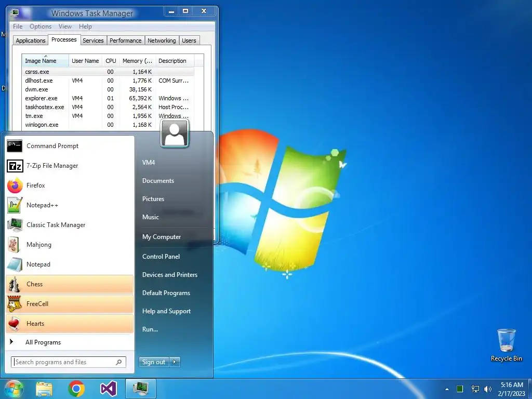Launch the 7-Zip File Manager icon
Screen dimensions: 532x399
coord(15,166)
